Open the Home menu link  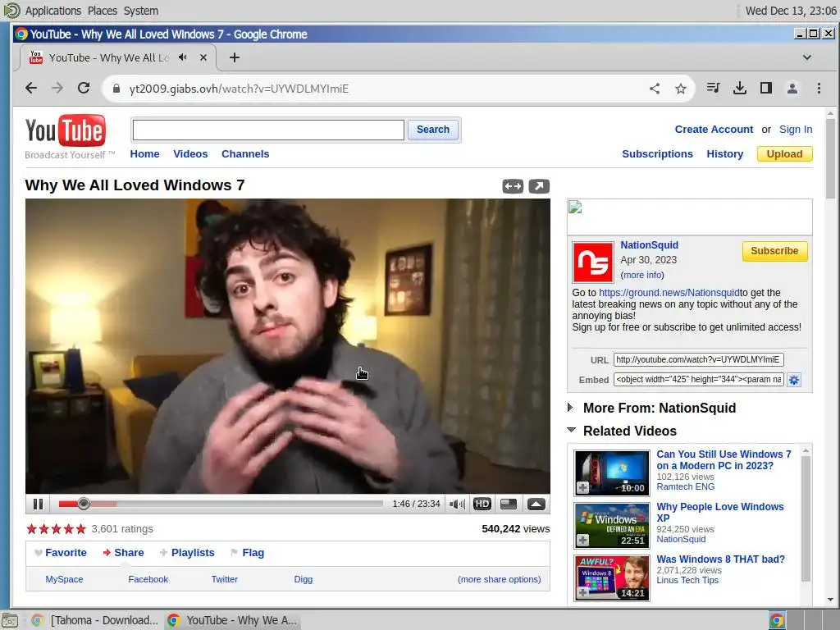click(x=144, y=153)
